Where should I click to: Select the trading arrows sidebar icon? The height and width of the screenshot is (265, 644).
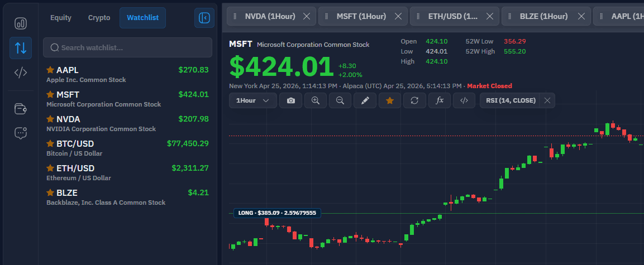[x=21, y=48]
